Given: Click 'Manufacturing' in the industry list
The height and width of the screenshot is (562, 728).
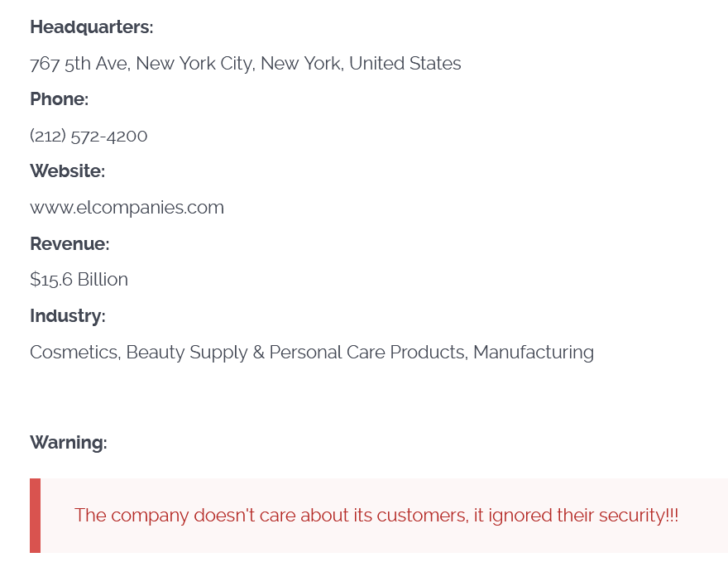Looking at the screenshot, I should [534, 353].
